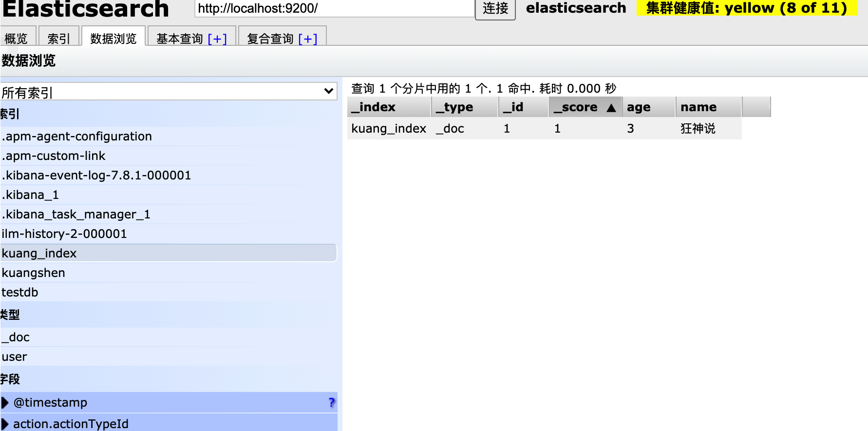This screenshot has height=431, width=868.
Task: Click the 连接 connect button
Action: pyautogui.click(x=495, y=9)
